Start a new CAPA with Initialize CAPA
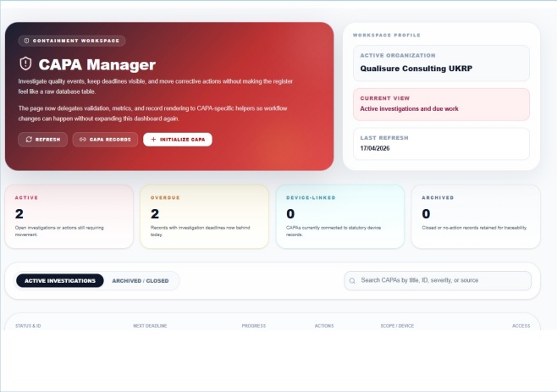Image resolution: width=557 pixels, height=392 pixels. (178, 140)
